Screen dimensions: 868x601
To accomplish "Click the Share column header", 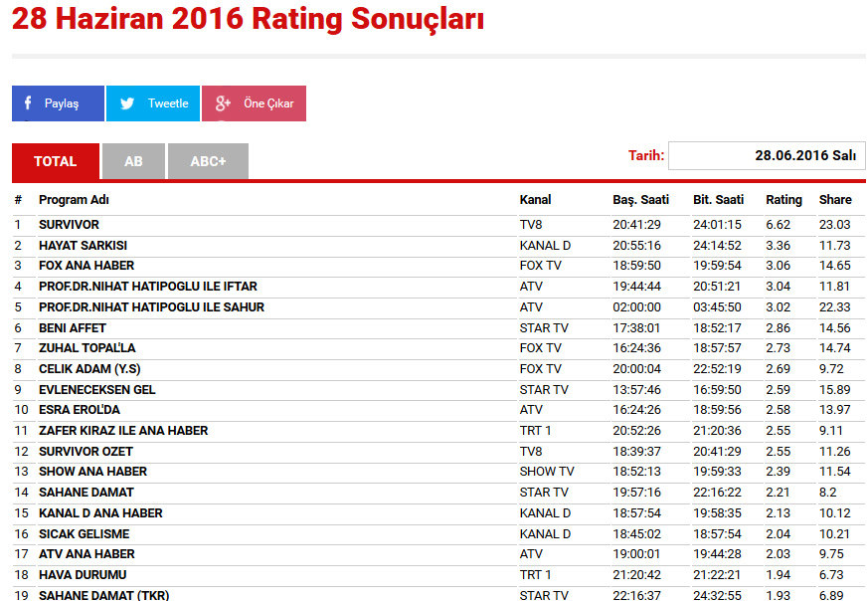I will pos(835,200).
